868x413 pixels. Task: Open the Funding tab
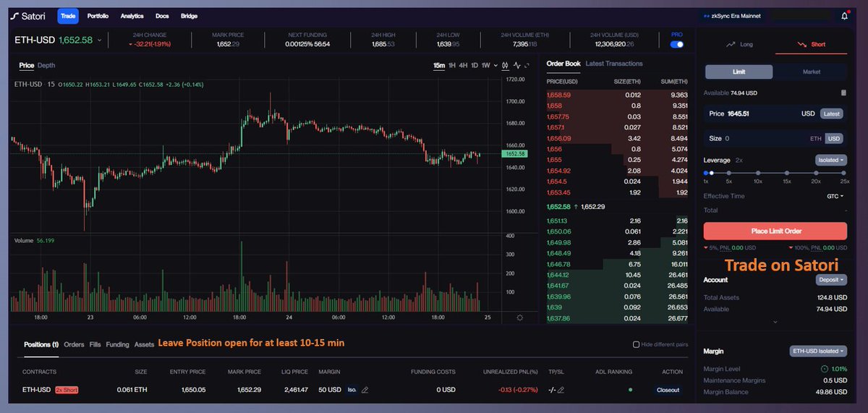pyautogui.click(x=117, y=344)
